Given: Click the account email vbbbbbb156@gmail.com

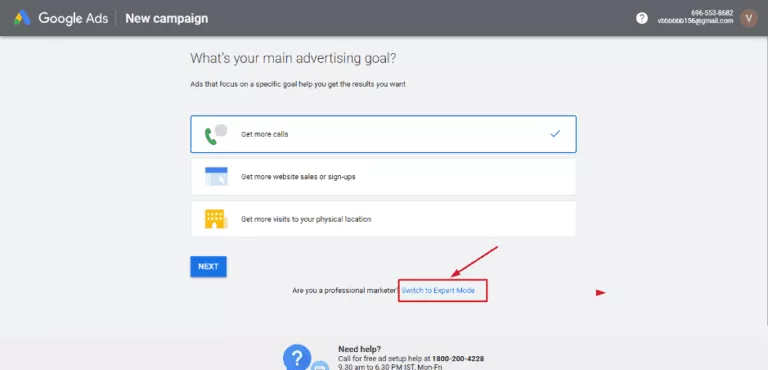Looking at the screenshot, I should (695, 21).
